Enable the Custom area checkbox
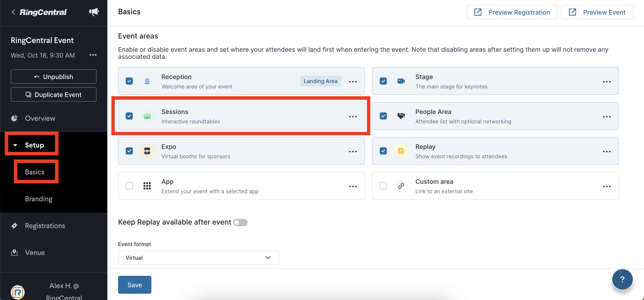This screenshot has height=300, width=644. 383,186
